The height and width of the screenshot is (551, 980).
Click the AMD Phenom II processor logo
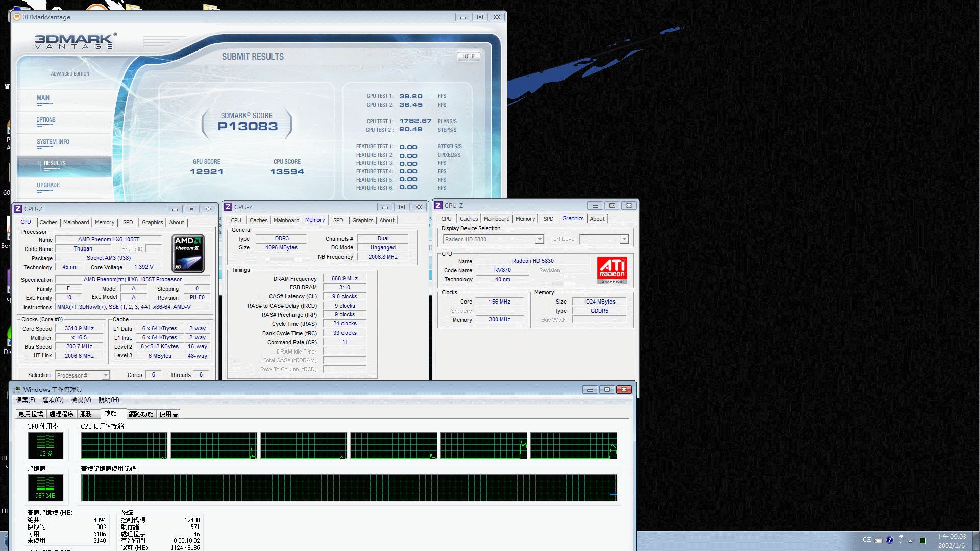point(188,254)
